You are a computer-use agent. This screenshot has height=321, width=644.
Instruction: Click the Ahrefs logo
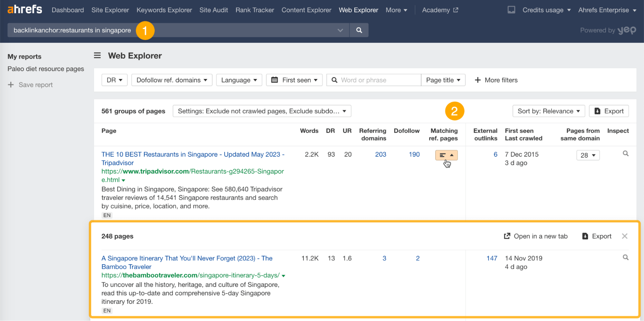24,9
